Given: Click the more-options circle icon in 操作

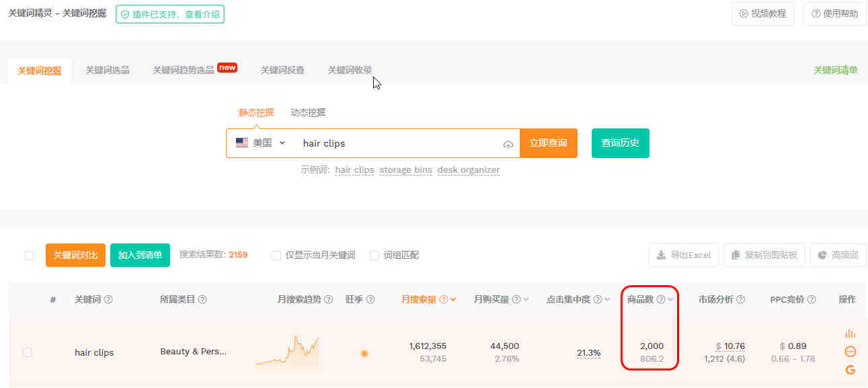Looking at the screenshot, I should [x=851, y=352].
